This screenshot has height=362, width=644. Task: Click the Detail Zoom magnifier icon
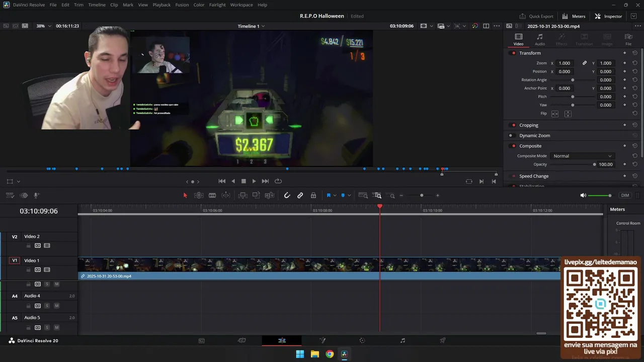point(377,195)
